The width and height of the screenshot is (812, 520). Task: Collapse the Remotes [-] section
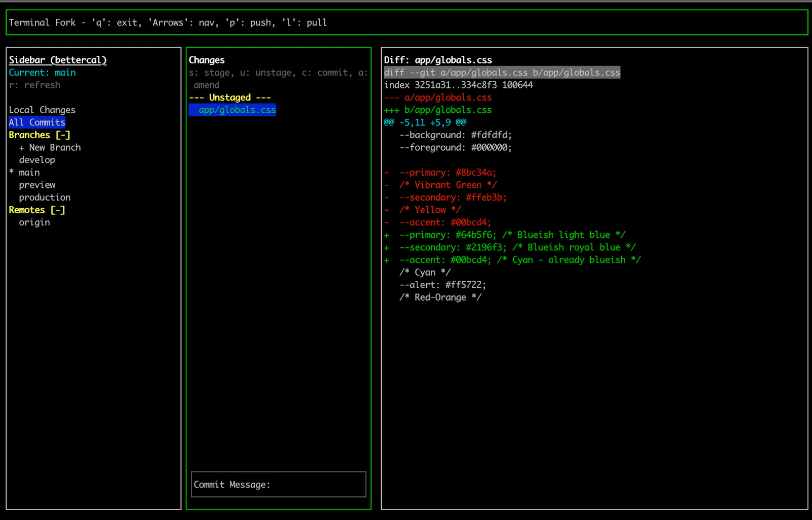(37, 210)
